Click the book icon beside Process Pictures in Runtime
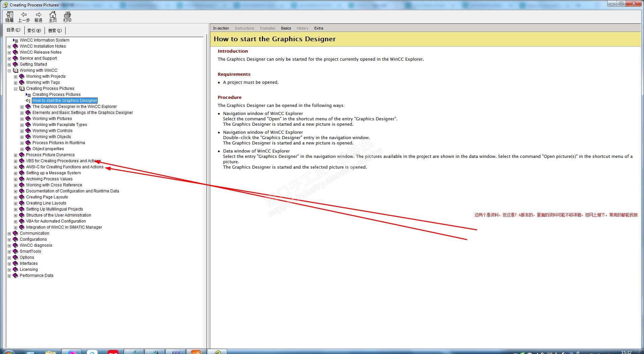This screenshot has width=644, height=354. 28,143
